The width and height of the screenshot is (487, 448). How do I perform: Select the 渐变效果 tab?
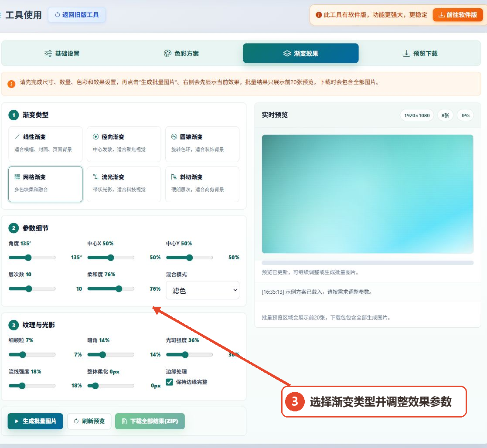301,53
